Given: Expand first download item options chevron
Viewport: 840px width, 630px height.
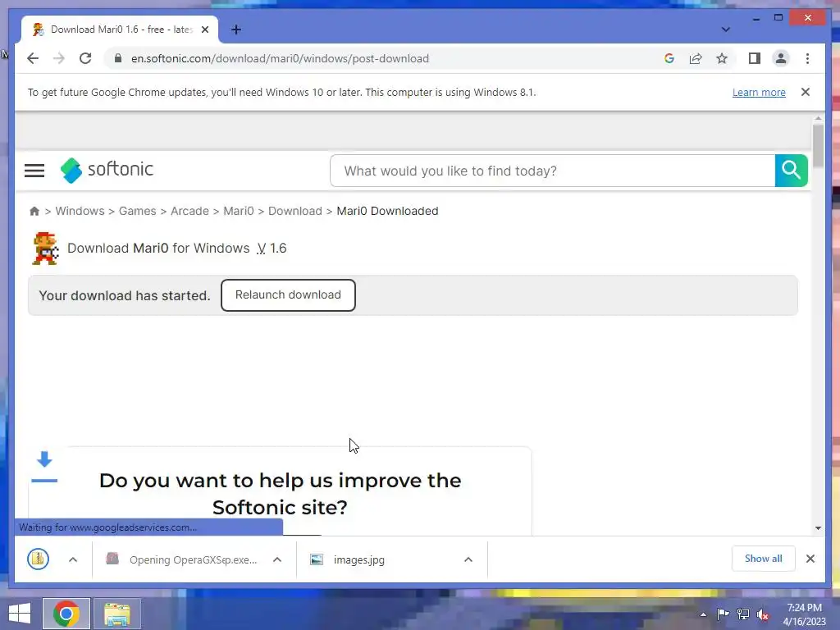Looking at the screenshot, I should coord(73,559).
